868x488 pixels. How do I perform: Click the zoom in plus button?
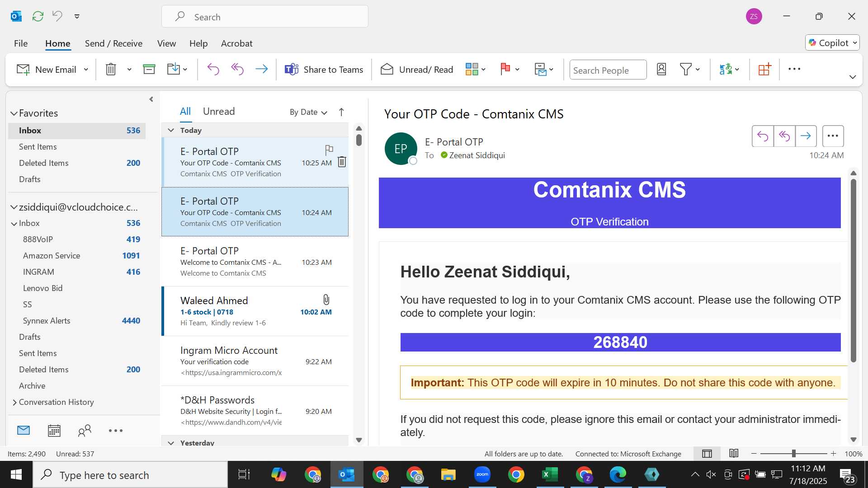pyautogui.click(x=834, y=454)
